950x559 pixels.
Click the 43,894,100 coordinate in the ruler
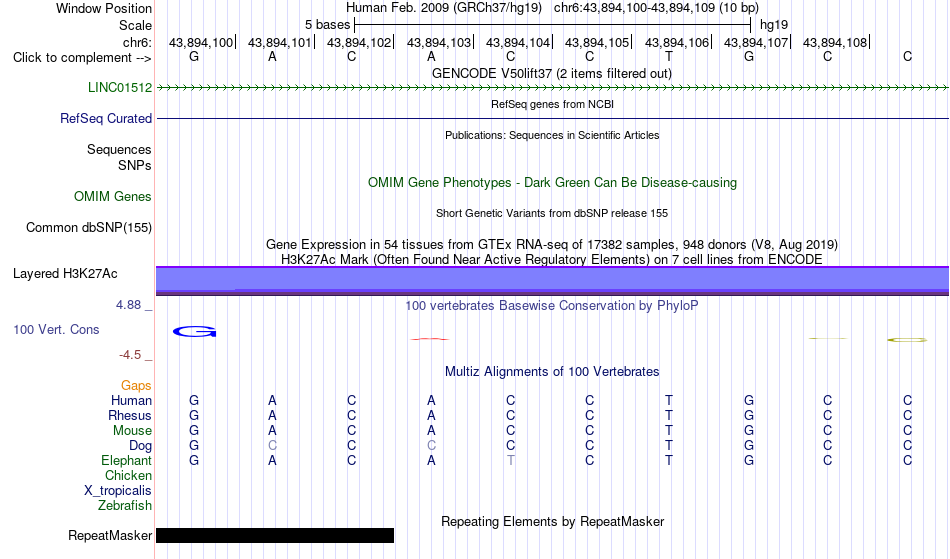click(x=201, y=42)
